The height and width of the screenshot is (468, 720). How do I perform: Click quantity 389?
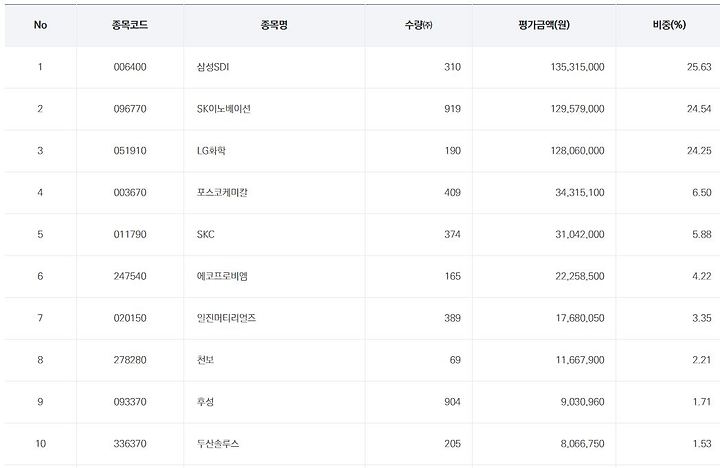pyautogui.click(x=452, y=318)
